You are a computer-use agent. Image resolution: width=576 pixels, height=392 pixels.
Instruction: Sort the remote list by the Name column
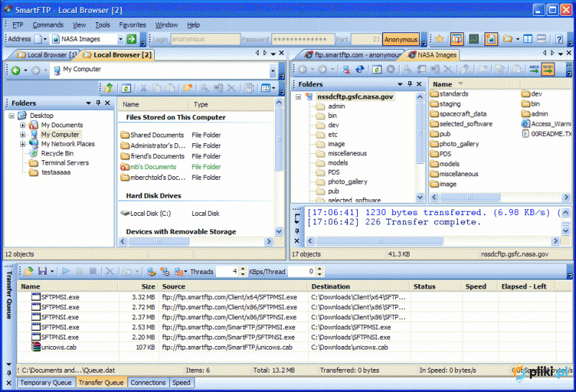pyautogui.click(x=475, y=84)
